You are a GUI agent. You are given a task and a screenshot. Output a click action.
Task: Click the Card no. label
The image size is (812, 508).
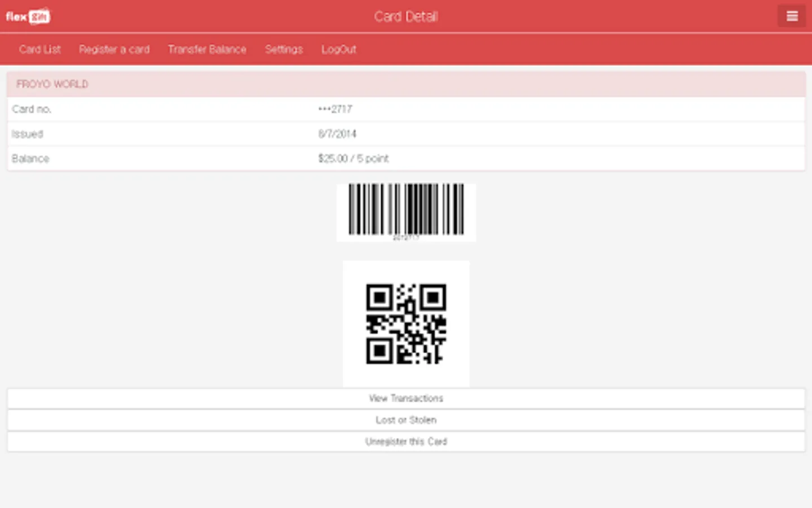click(x=32, y=109)
